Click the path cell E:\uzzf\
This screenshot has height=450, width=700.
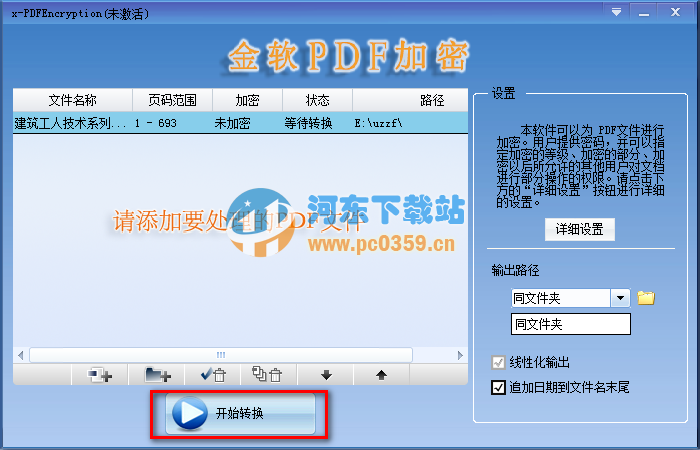point(378,123)
